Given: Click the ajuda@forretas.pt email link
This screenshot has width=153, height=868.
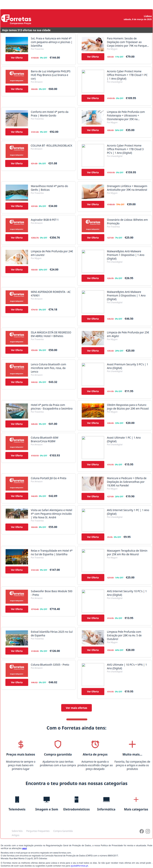Looking at the screenshot, I should (x=79, y=865).
